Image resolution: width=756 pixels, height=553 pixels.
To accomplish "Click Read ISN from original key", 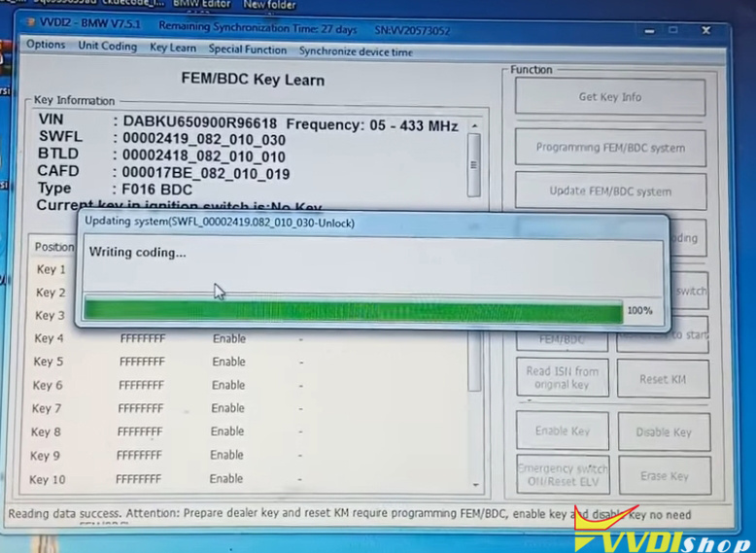I will pyautogui.click(x=563, y=377).
